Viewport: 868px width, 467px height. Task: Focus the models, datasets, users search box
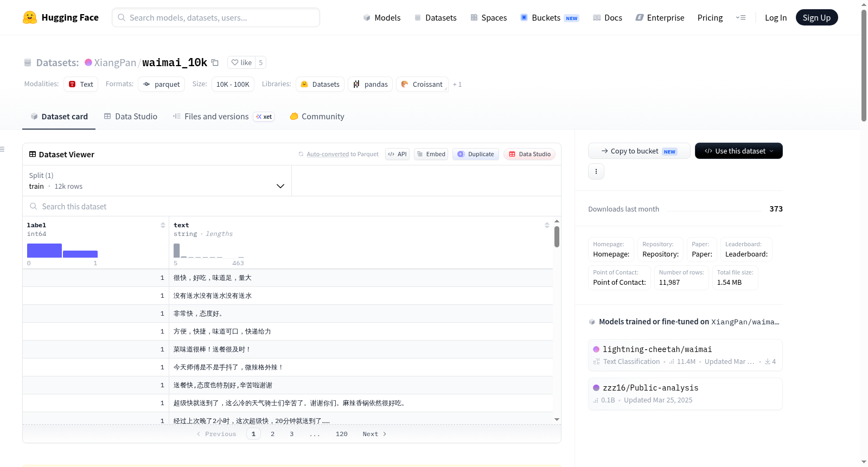click(216, 17)
